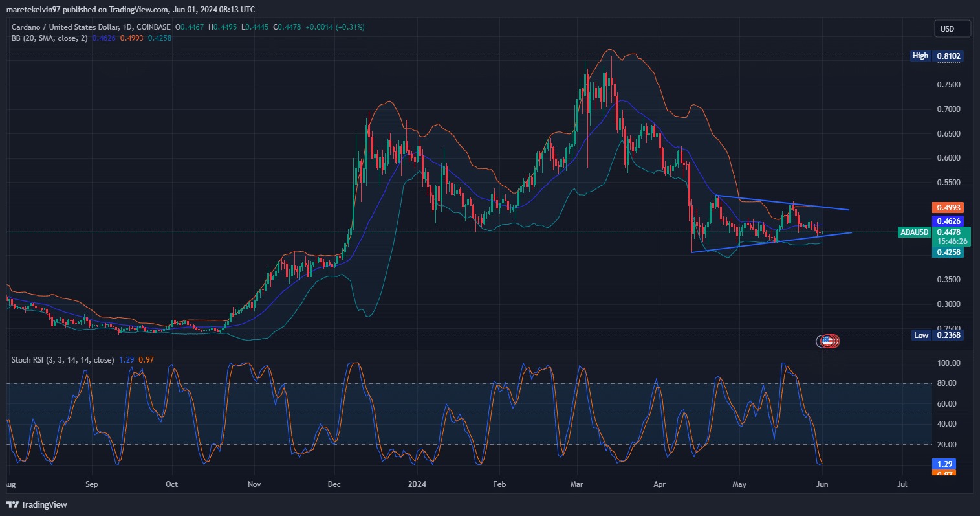Click the High 0.8102 price label
This screenshot has height=516, width=980.
click(937, 56)
